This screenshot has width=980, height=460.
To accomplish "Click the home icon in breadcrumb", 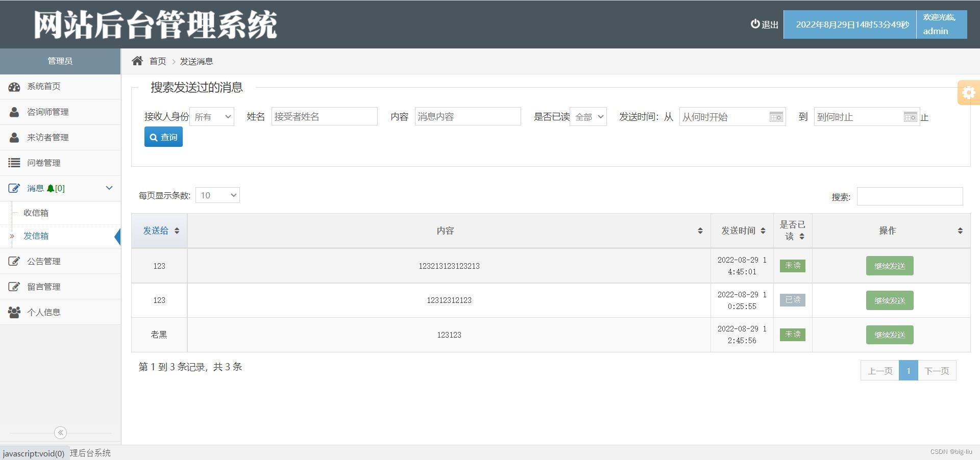I will 137,61.
